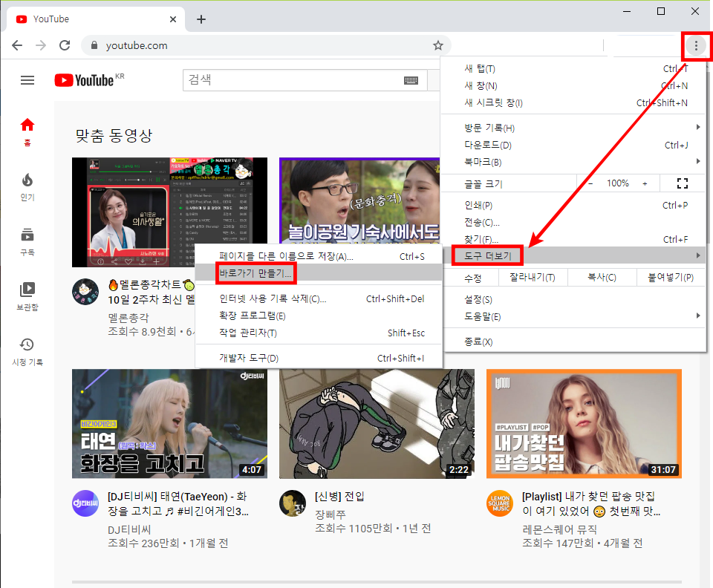
Task: Open 보관함 library in the sidebar
Action: [27, 297]
